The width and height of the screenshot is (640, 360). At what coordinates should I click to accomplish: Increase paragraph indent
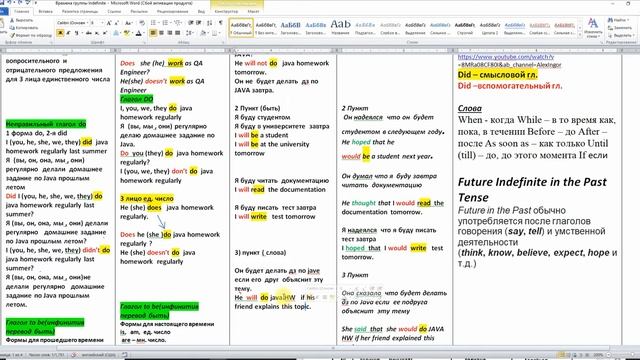tap(199, 23)
